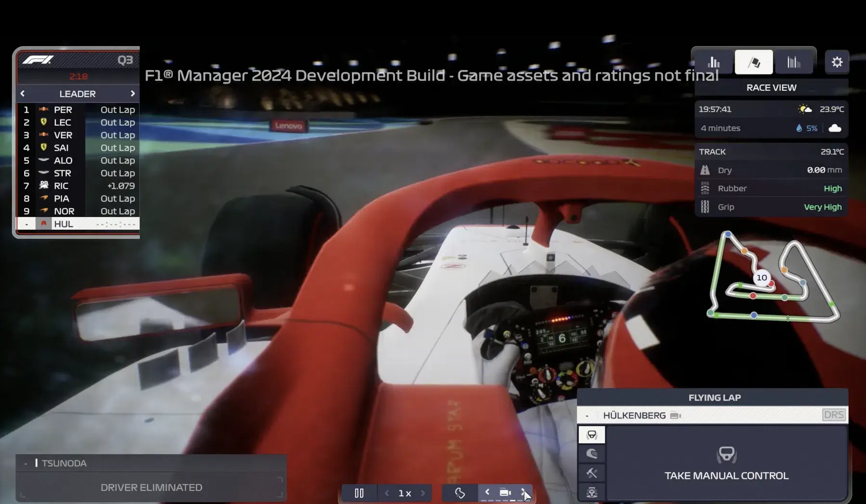The width and height of the screenshot is (866, 504).
Task: Select HUL row in timing tower
Action: pos(78,224)
